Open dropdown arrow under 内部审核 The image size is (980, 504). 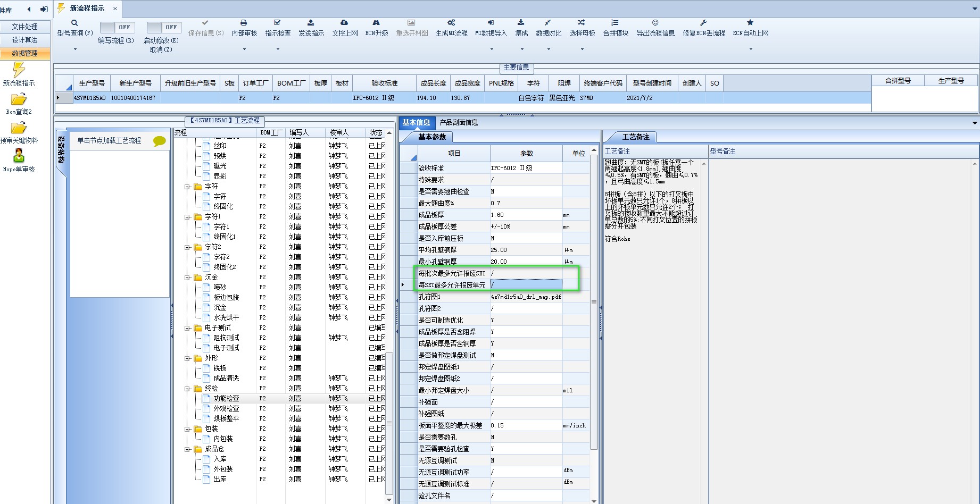244,49
